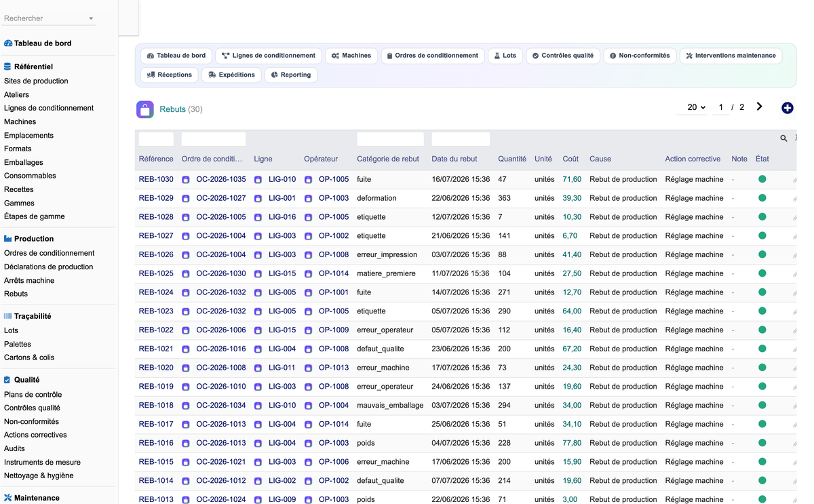Open OP-1013 link in REB-1020 row
Image resolution: width=814 pixels, height=504 pixels.
coord(334,368)
